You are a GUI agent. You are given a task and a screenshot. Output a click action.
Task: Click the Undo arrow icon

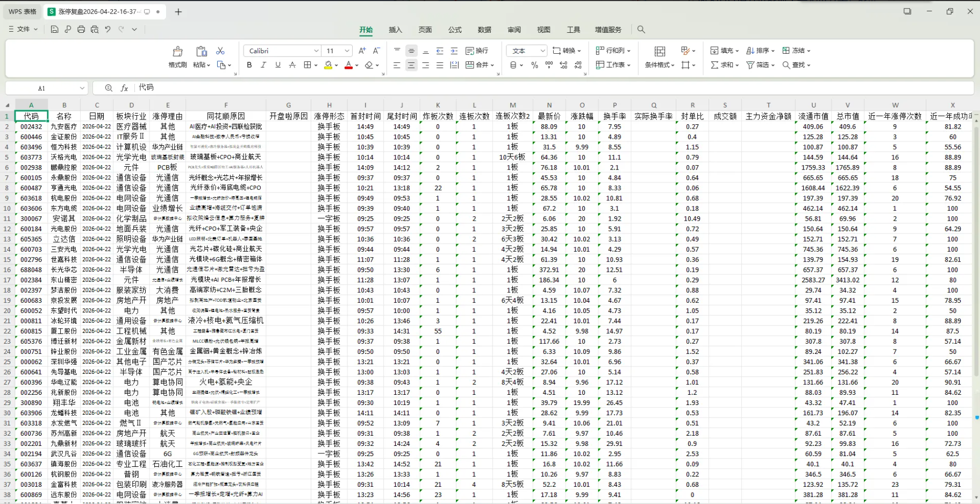coord(108,30)
